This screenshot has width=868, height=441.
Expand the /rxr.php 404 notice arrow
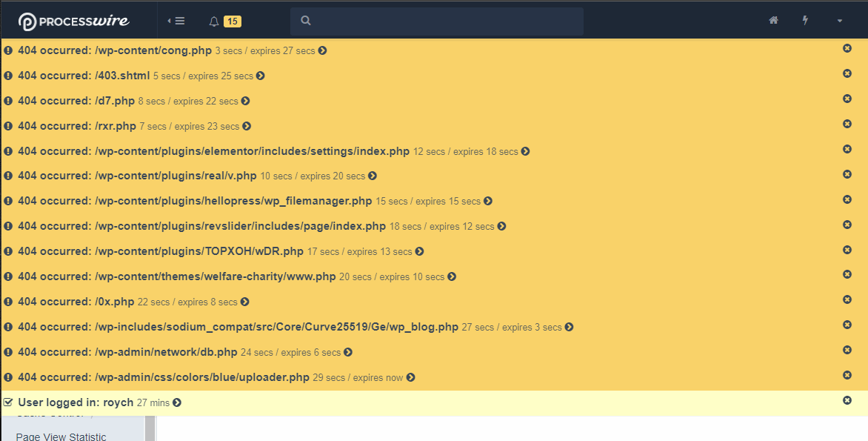[247, 127]
